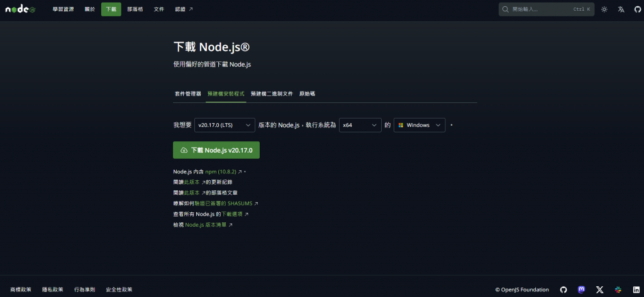Open GitHub icon in the top bar

pyautogui.click(x=638, y=9)
